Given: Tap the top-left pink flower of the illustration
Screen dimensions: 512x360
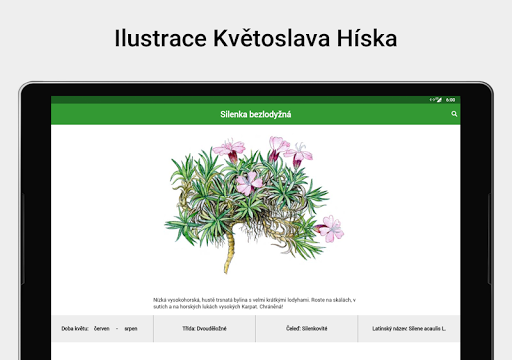Looking at the screenshot, I should coord(231,149).
